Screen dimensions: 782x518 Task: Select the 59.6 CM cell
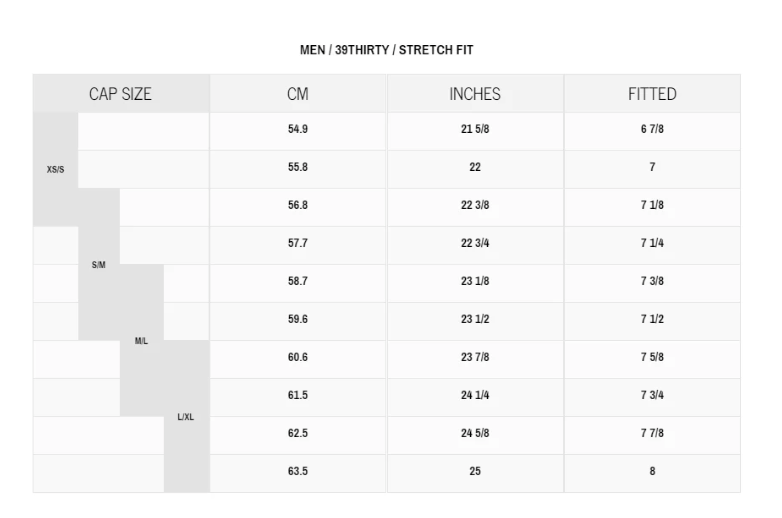(297, 320)
